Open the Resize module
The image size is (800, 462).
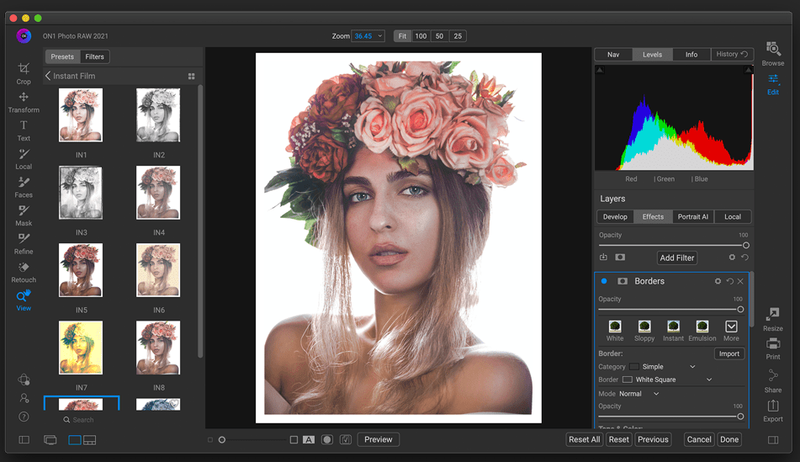click(773, 320)
